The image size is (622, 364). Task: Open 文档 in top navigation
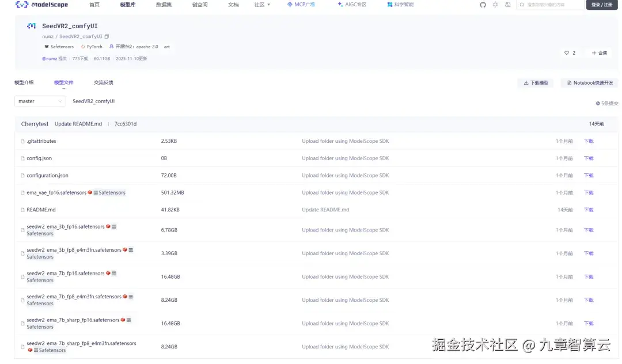pos(233,5)
